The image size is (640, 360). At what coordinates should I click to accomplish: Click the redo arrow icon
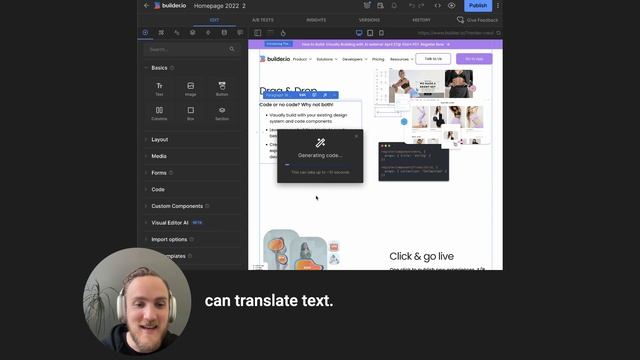click(422, 6)
